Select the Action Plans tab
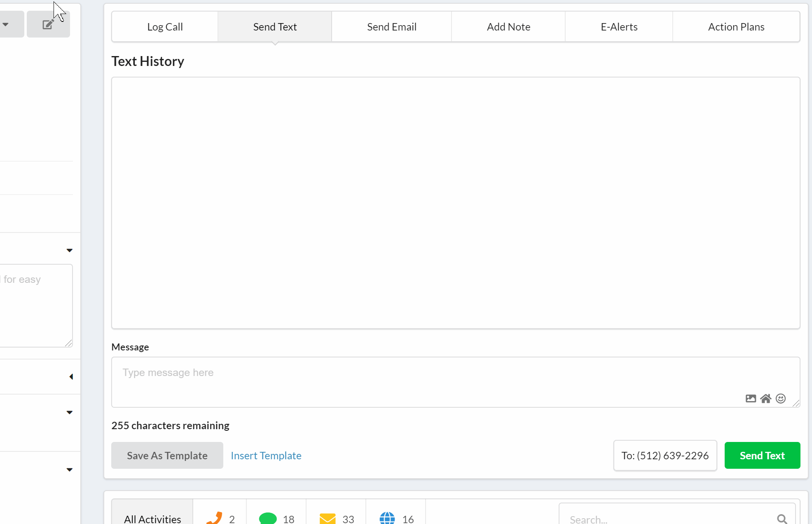The width and height of the screenshot is (812, 524). (736, 27)
